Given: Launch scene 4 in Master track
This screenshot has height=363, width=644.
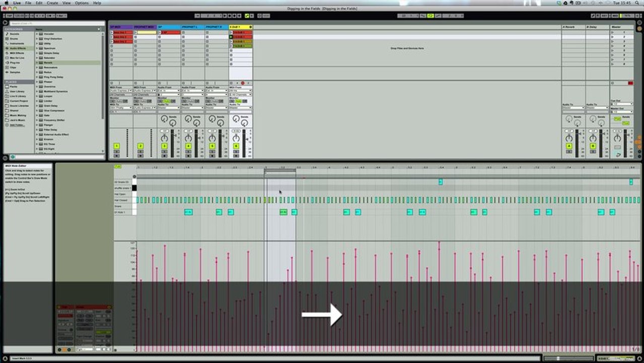Looking at the screenshot, I should point(612,46).
